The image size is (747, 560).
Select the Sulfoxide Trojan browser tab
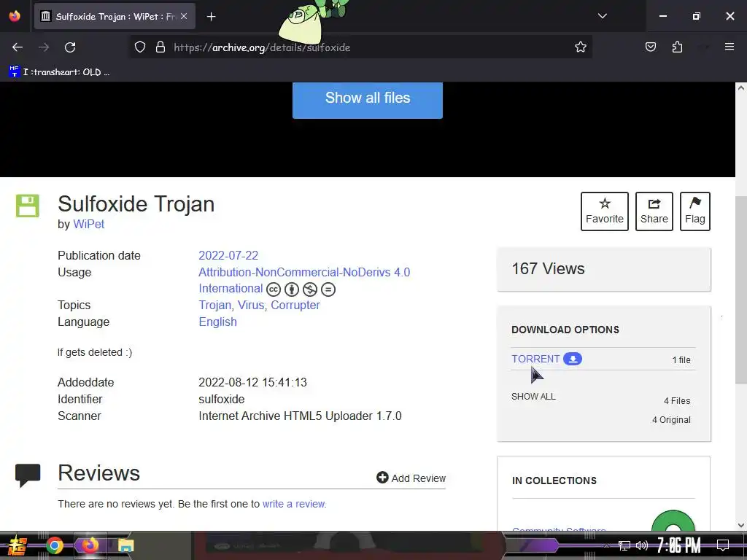click(115, 16)
